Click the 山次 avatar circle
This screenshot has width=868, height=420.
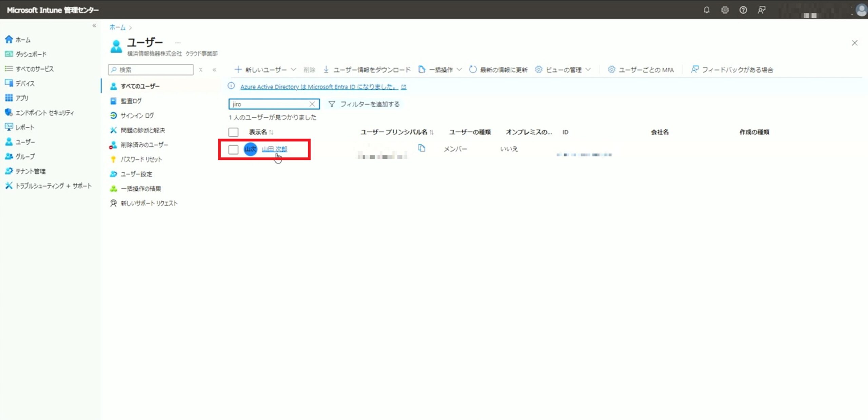pyautogui.click(x=251, y=149)
